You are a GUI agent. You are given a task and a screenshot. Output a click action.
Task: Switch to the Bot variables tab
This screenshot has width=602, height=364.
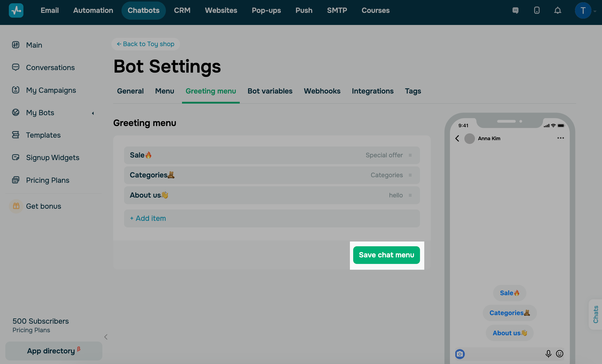270,91
